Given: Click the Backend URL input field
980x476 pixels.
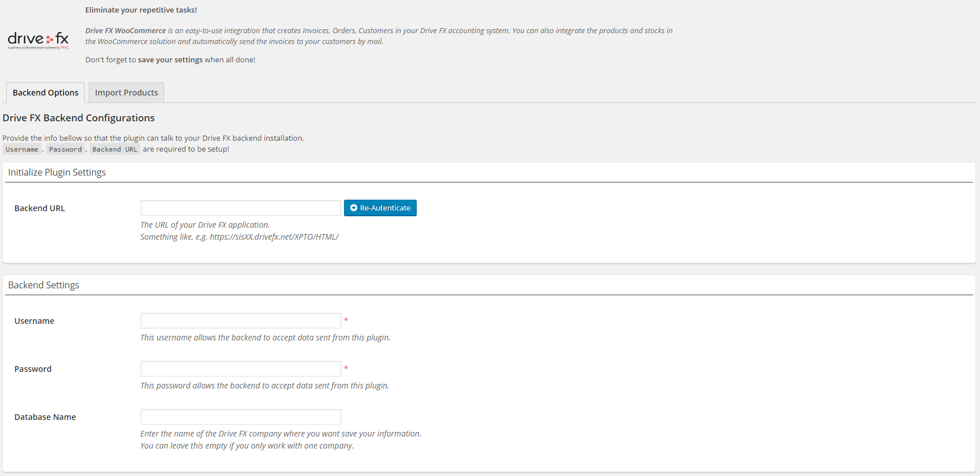Looking at the screenshot, I should click(241, 208).
